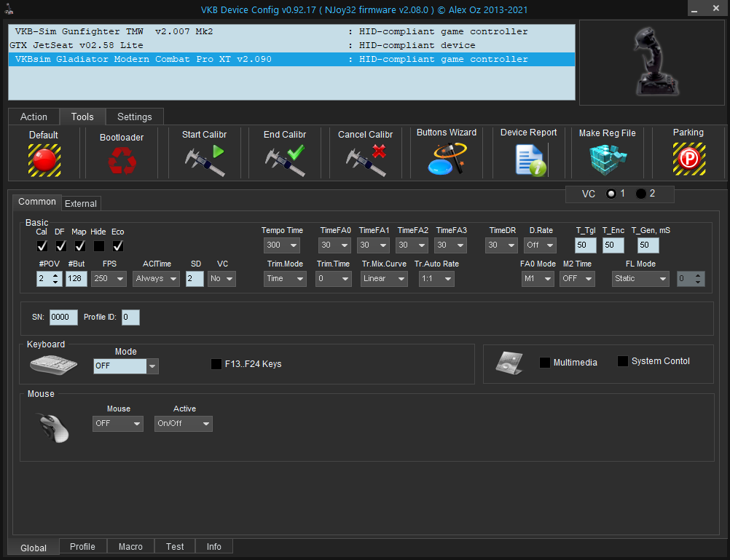730x560 pixels.
Task: Open the Tempo Time dropdown
Action: (282, 245)
